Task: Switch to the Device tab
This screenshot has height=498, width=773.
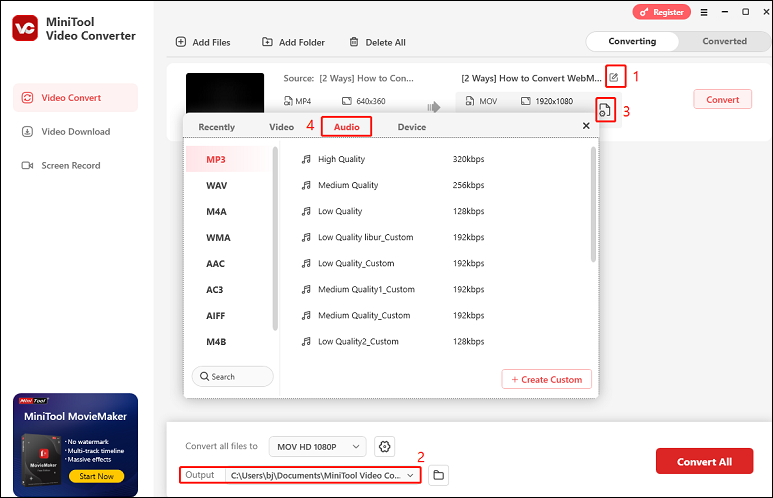Action: pyautogui.click(x=412, y=127)
